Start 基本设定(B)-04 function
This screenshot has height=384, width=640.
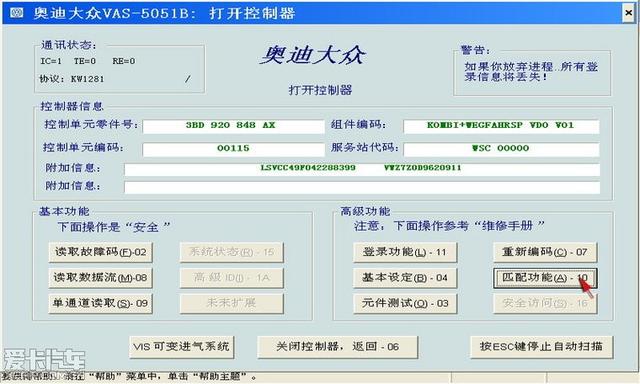[x=405, y=278]
